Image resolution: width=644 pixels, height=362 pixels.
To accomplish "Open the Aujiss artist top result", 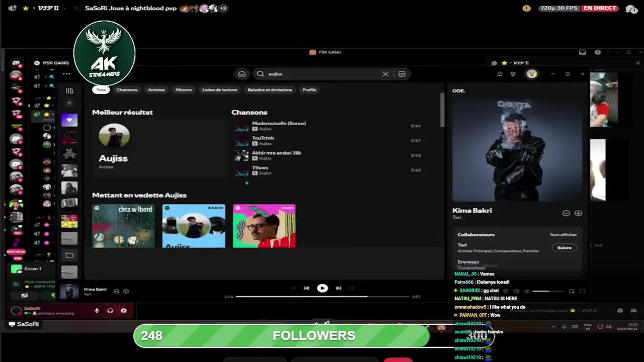I will pos(159,148).
